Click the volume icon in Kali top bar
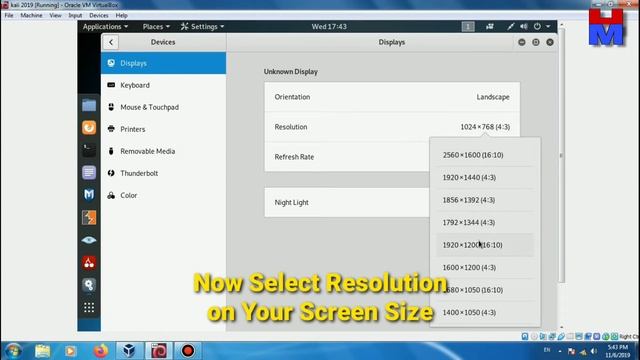 tap(524, 27)
